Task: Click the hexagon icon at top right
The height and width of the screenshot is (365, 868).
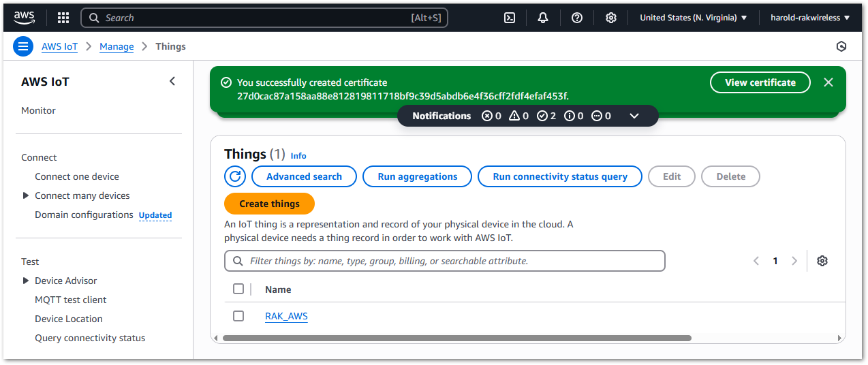Action: pyautogui.click(x=841, y=46)
